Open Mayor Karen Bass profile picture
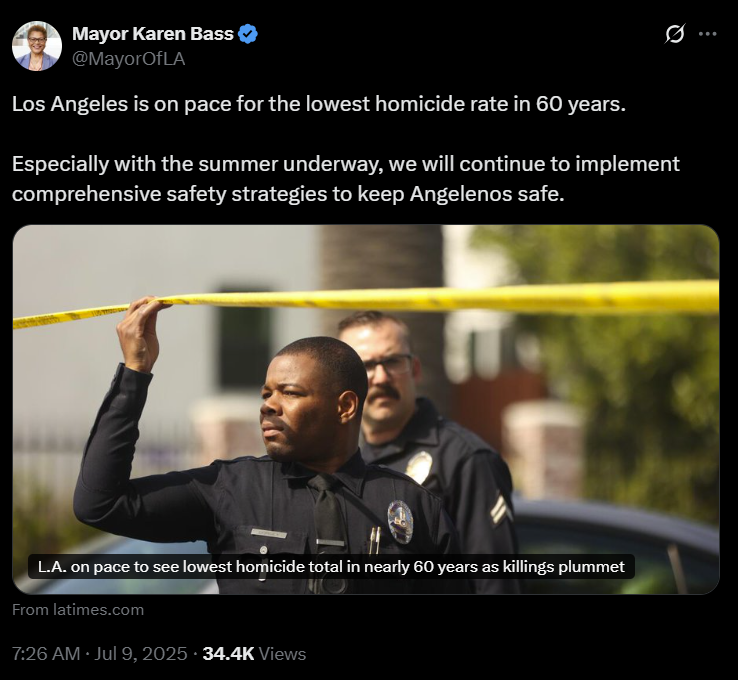The width and height of the screenshot is (738, 680). pyautogui.click(x=37, y=46)
